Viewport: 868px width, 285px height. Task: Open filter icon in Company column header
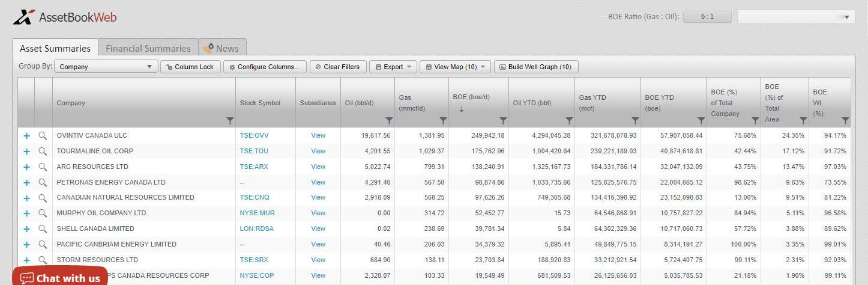pyautogui.click(x=229, y=121)
